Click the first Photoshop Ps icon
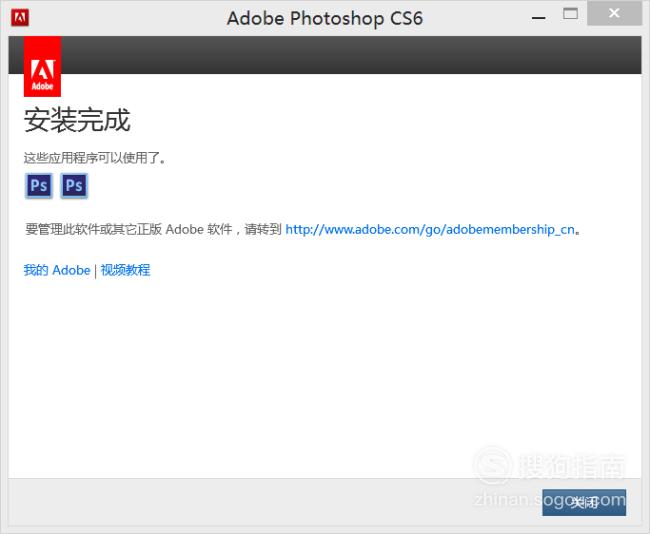650x534 pixels. pos(39,185)
